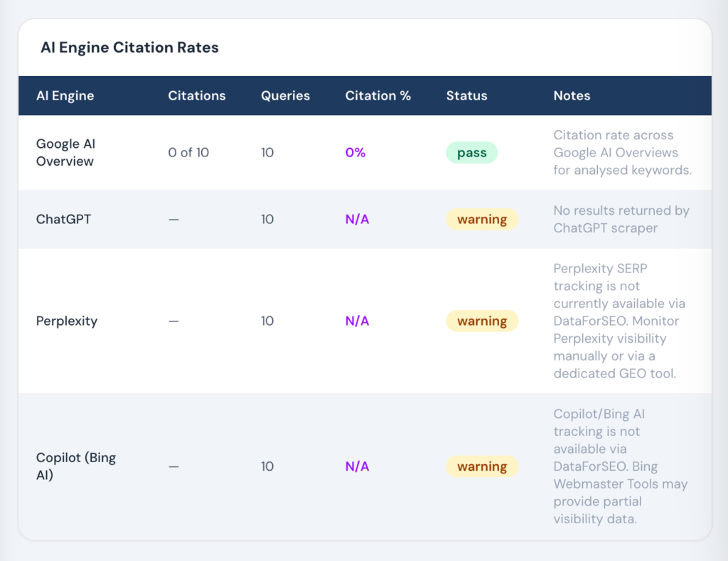Sort by the 'Citation %' column header
This screenshot has width=728, height=561.
378,95
